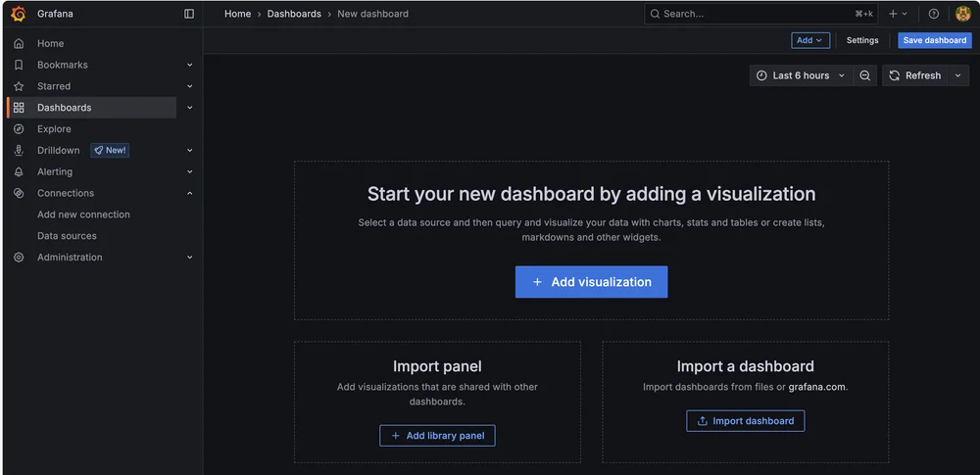Open the user profile avatar
Screen dimensions: 980x475
(962, 14)
